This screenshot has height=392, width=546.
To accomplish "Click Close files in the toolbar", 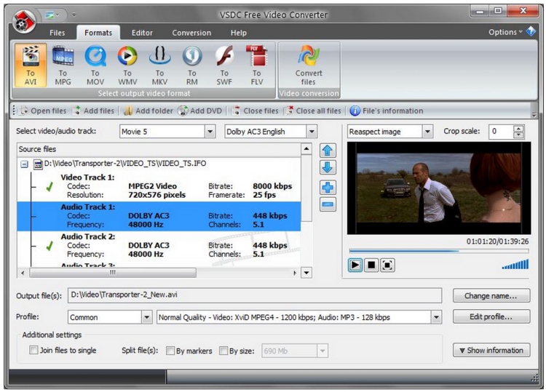I will [256, 111].
